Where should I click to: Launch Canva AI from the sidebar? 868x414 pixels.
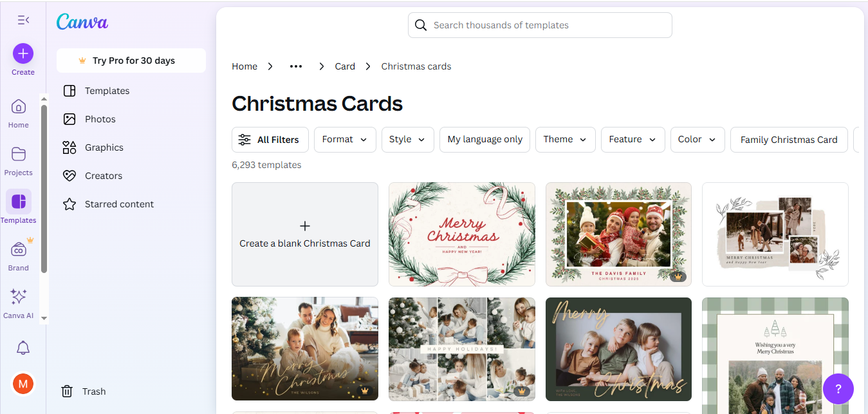(x=18, y=301)
